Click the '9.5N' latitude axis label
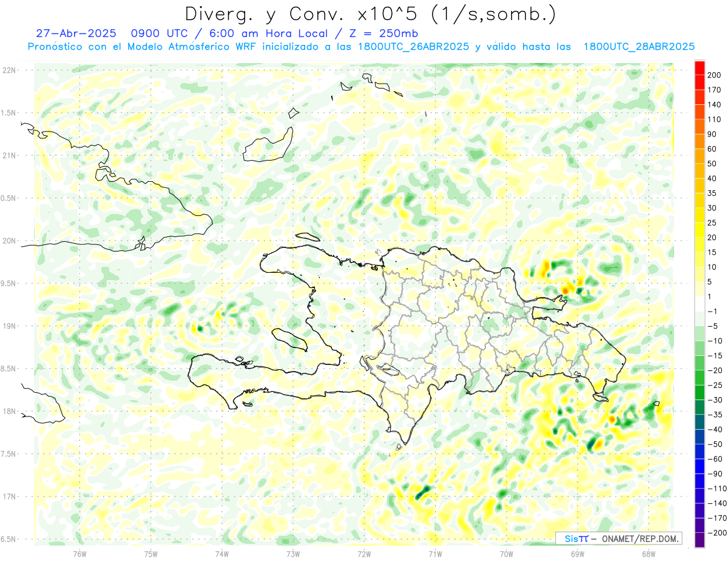Image resolution: width=728 pixels, height=562 pixels. (9, 283)
